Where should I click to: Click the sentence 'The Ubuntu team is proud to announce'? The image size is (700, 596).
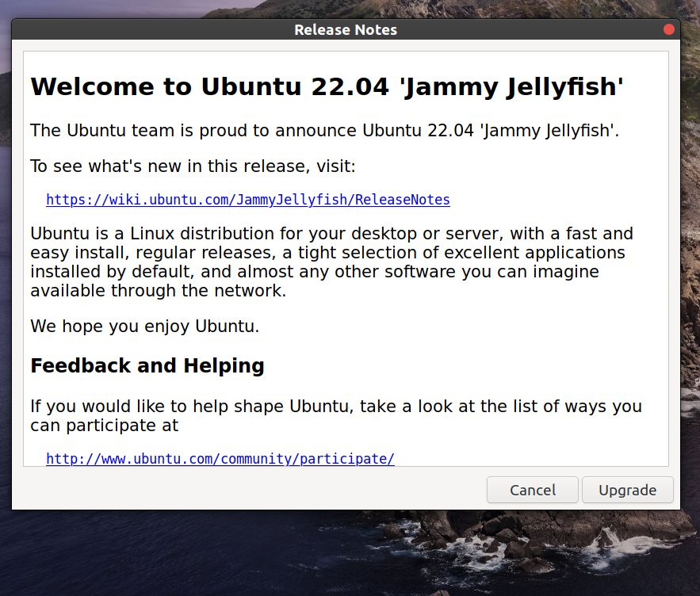(x=324, y=131)
